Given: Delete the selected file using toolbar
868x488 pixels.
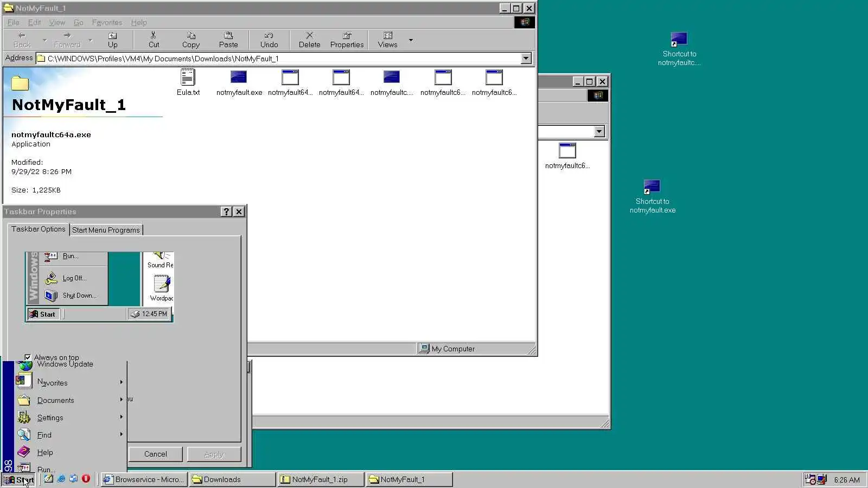Looking at the screenshot, I should (309, 40).
